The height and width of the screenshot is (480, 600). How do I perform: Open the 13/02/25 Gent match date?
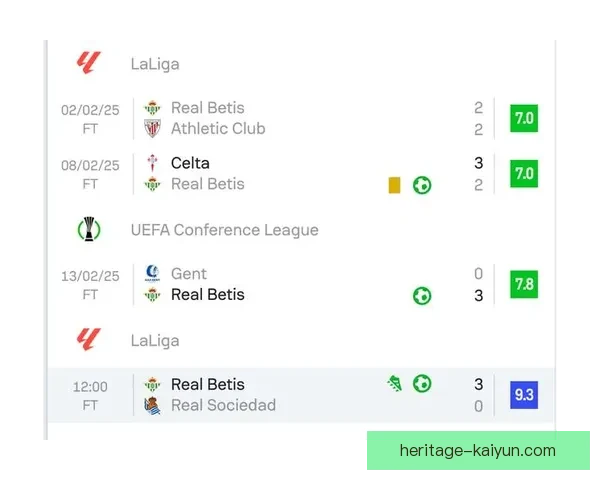point(90,275)
